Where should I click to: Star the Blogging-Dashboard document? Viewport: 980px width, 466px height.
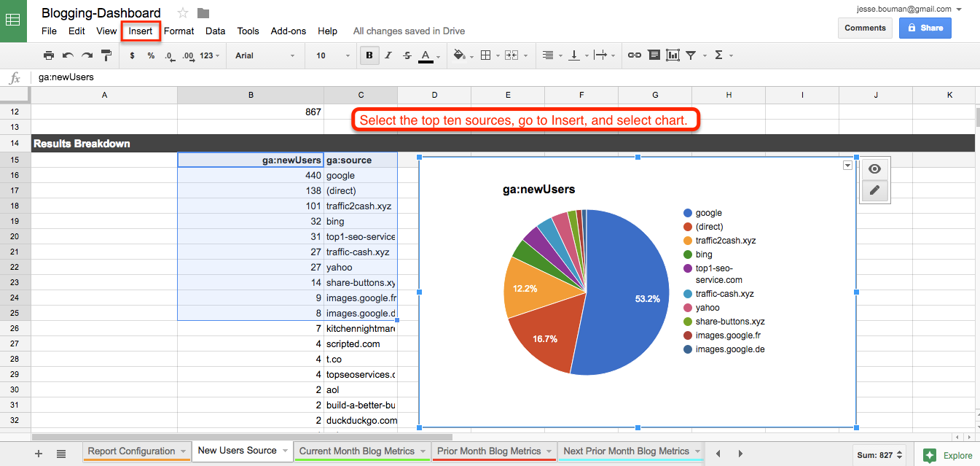point(183,13)
